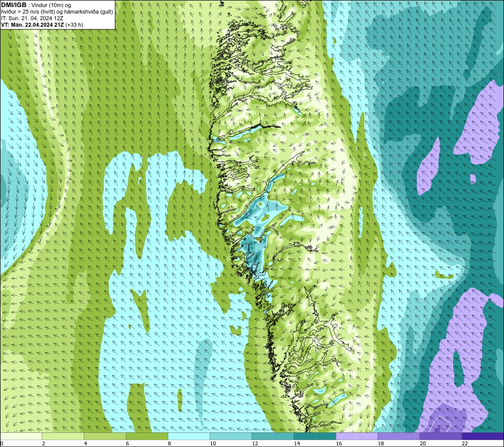Click the legend scale label "16"
The image size is (504, 447).
coord(339,443)
